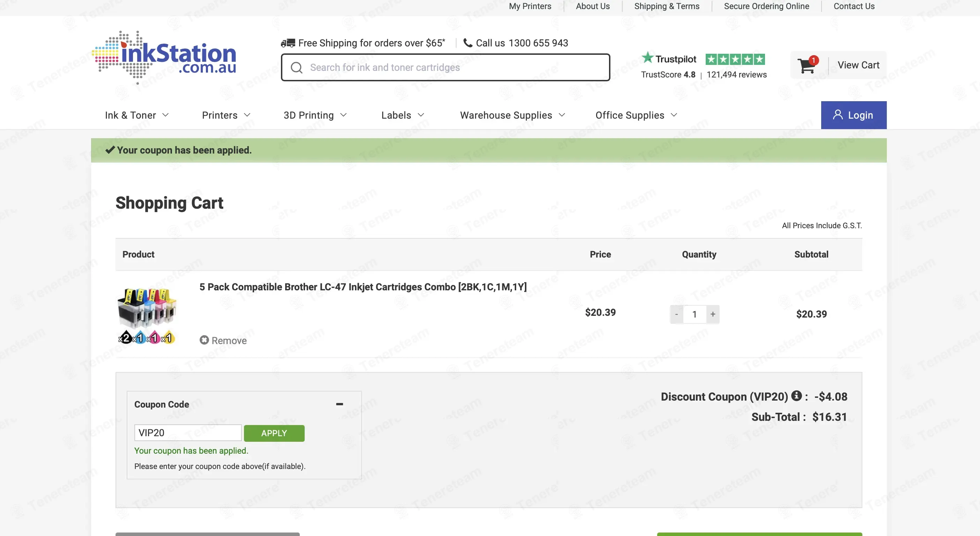Decrease quantity with the minus button
The width and height of the screenshot is (980, 536).
(676, 314)
